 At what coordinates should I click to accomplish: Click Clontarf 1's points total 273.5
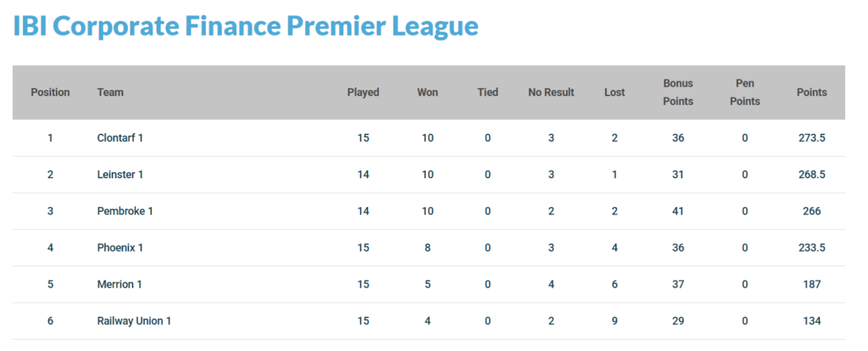coord(811,137)
